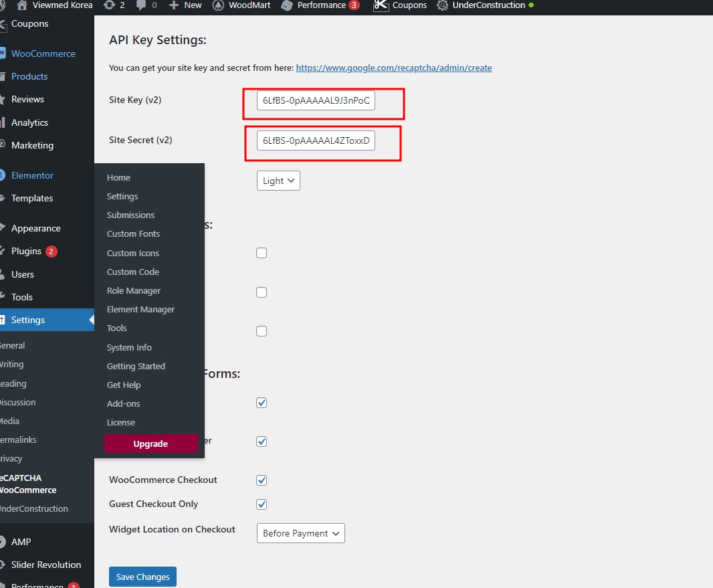Click the UnderConstruction gear icon in admin bar
Screen dimensions: 713x588
442,5
